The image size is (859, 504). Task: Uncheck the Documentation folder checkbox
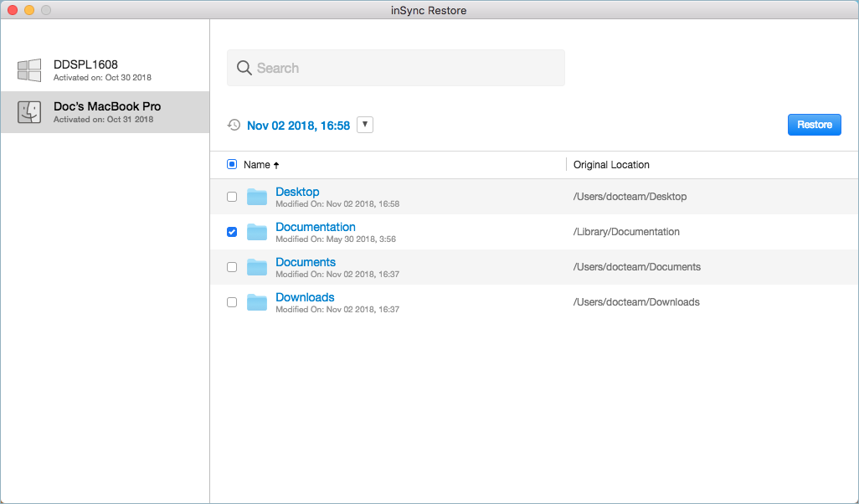click(232, 232)
